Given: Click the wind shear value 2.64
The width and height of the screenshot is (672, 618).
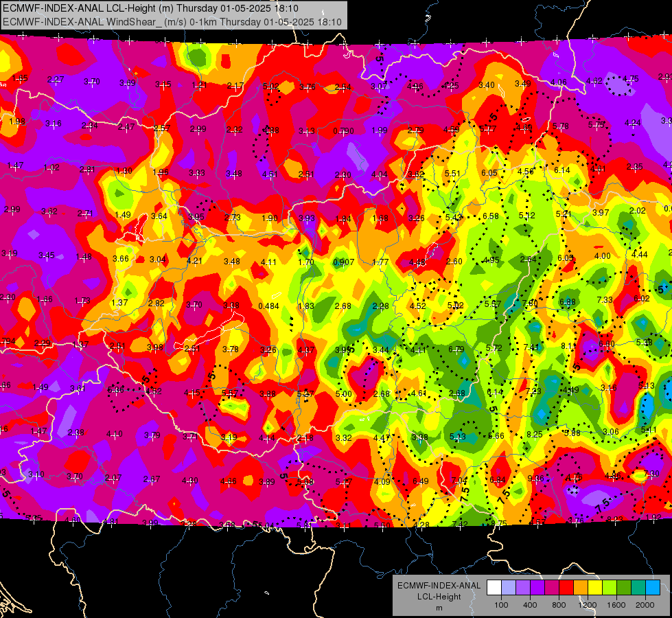Looking at the screenshot, I should point(528,260).
